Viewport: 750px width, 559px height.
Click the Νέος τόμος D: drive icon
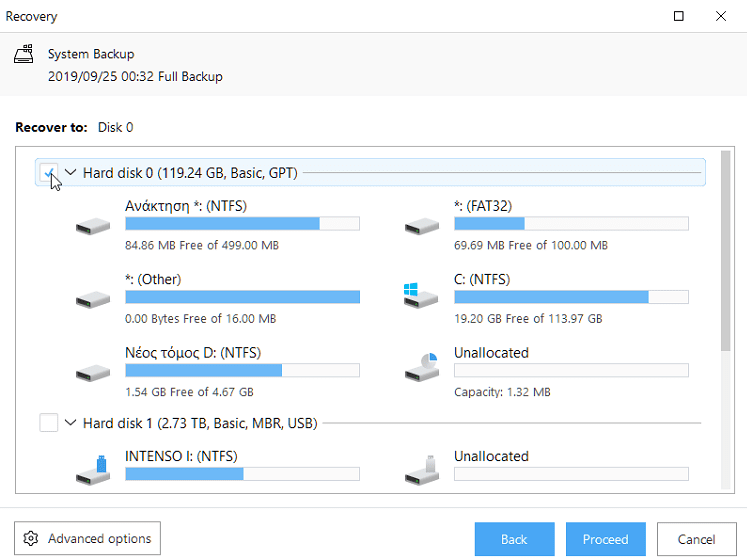(x=93, y=373)
